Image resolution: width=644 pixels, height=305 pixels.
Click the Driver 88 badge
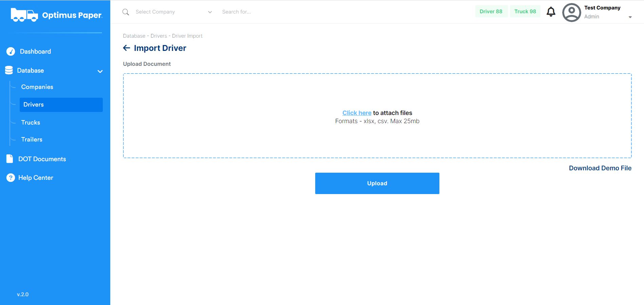491,12
